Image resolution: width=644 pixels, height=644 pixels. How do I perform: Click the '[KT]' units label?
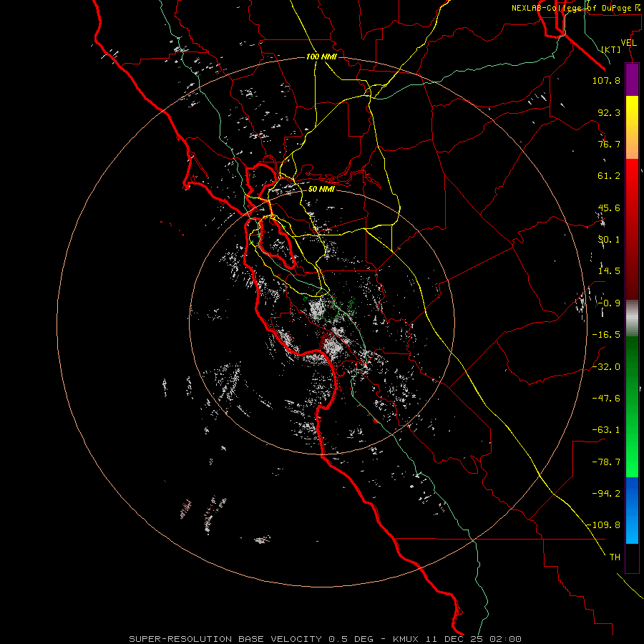click(x=611, y=49)
